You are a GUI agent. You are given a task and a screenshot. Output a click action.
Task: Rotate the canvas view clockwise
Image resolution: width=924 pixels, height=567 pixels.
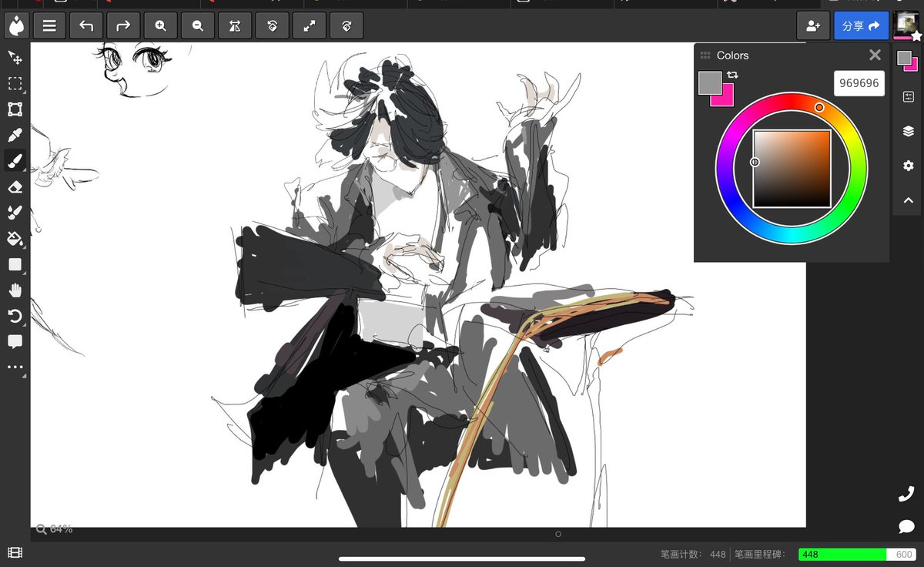(346, 25)
